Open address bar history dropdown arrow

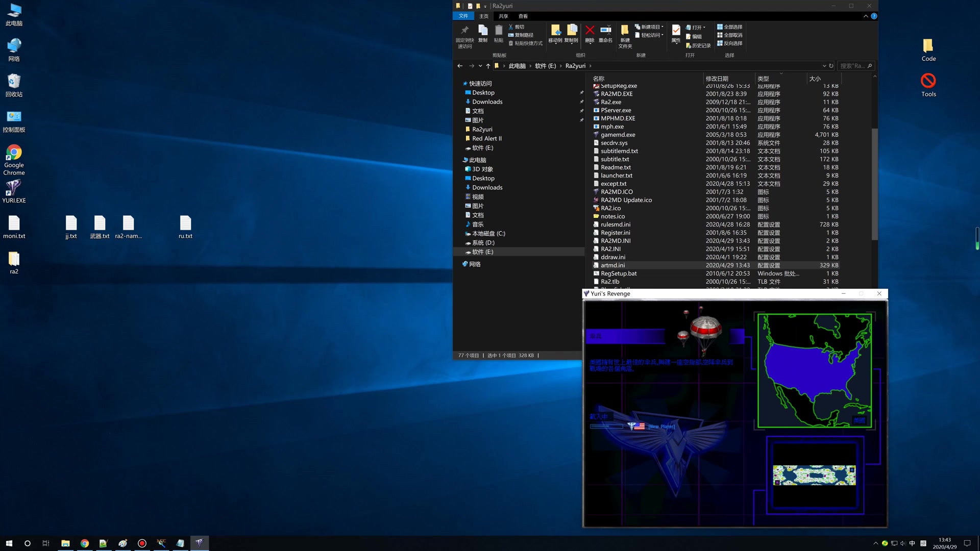click(x=824, y=66)
